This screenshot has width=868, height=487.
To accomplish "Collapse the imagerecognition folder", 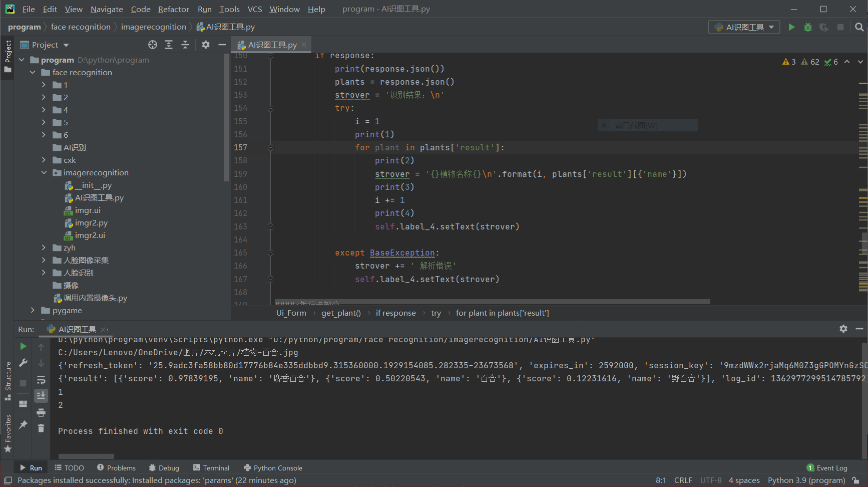I will (x=44, y=172).
